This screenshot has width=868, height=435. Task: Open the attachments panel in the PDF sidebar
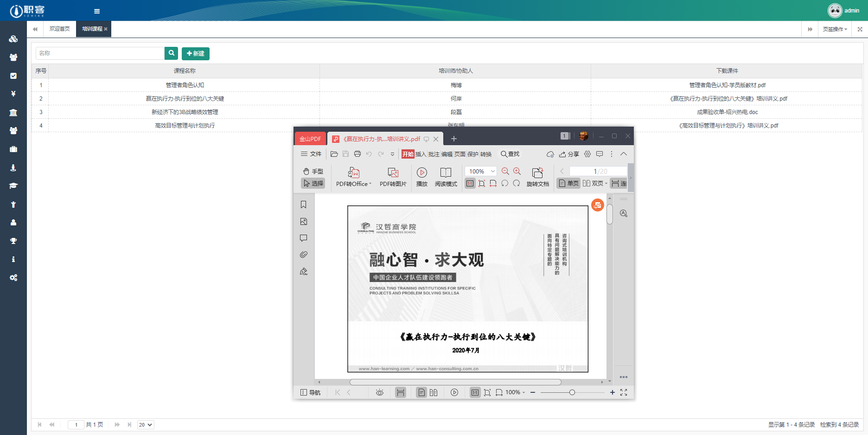304,255
